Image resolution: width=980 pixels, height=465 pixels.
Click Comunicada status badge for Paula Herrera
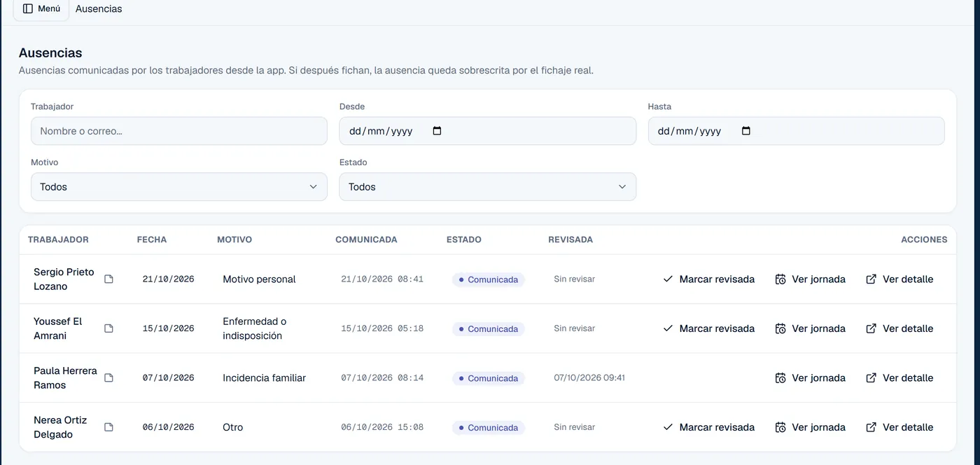pos(488,378)
